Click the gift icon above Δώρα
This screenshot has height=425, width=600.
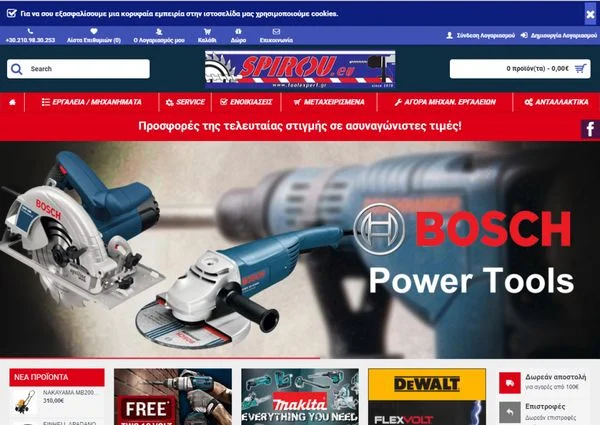pos(238,31)
